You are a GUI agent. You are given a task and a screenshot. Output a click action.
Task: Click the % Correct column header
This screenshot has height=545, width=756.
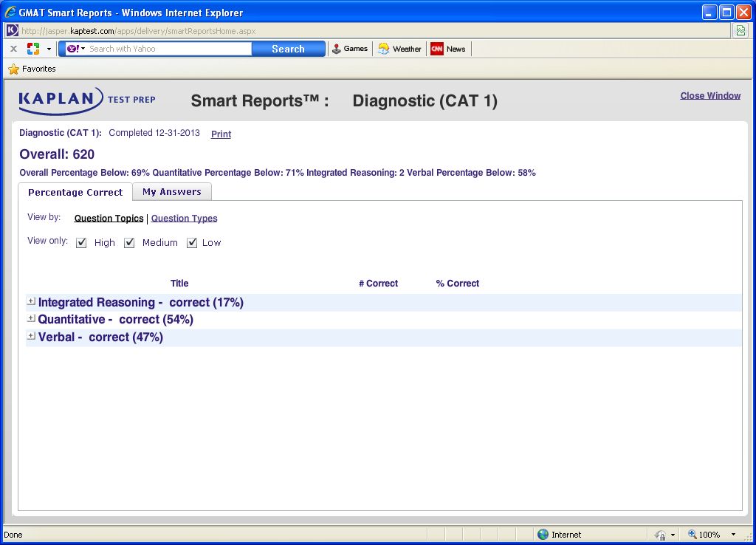pyautogui.click(x=458, y=283)
